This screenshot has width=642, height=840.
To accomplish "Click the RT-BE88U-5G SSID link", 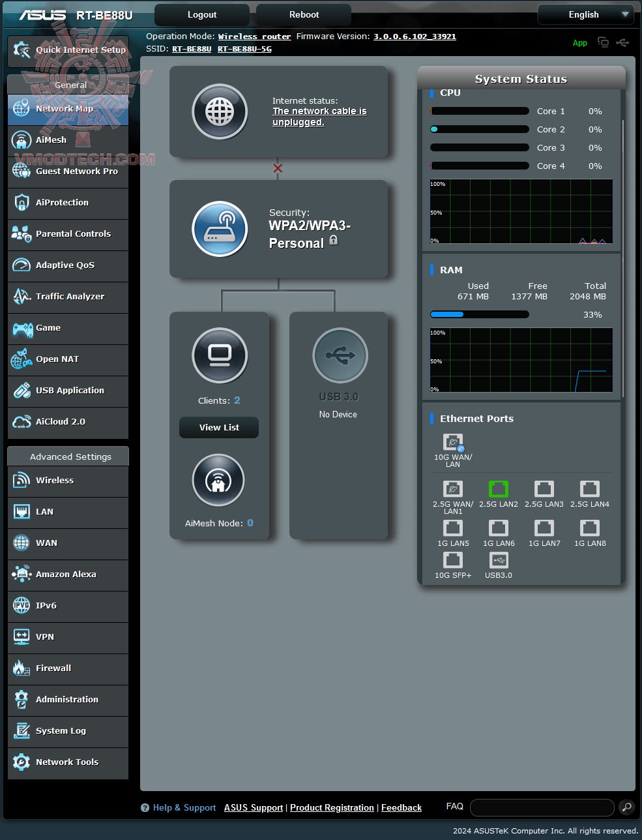I will coord(244,49).
